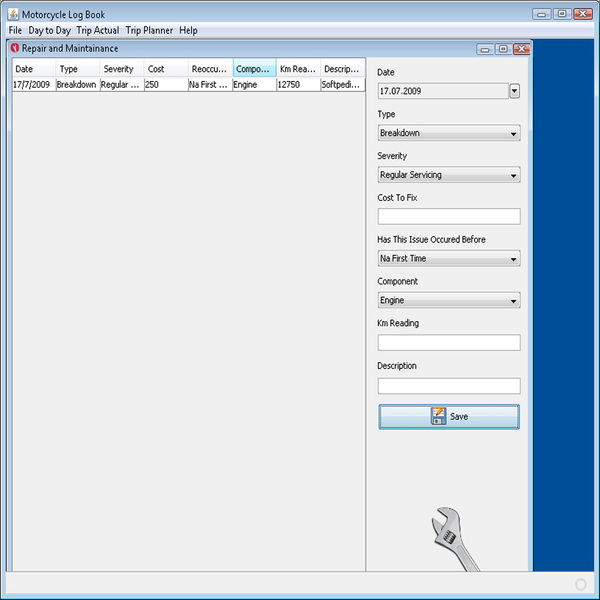
Task: Expand the Severity combo box
Action: click(x=449, y=174)
